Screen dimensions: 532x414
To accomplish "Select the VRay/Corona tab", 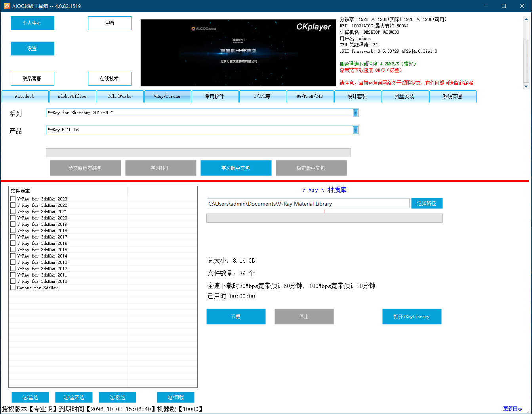I will (168, 96).
